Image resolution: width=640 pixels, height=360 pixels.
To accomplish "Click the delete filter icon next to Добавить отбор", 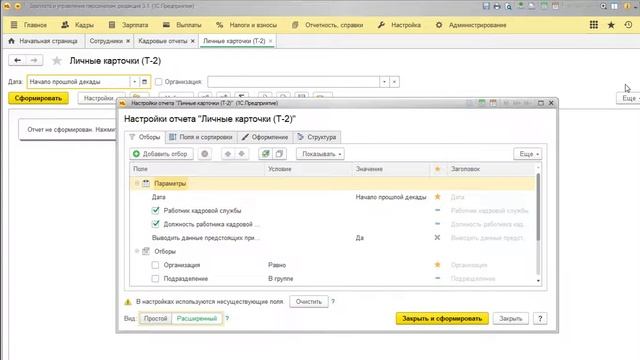I will coord(204,154).
